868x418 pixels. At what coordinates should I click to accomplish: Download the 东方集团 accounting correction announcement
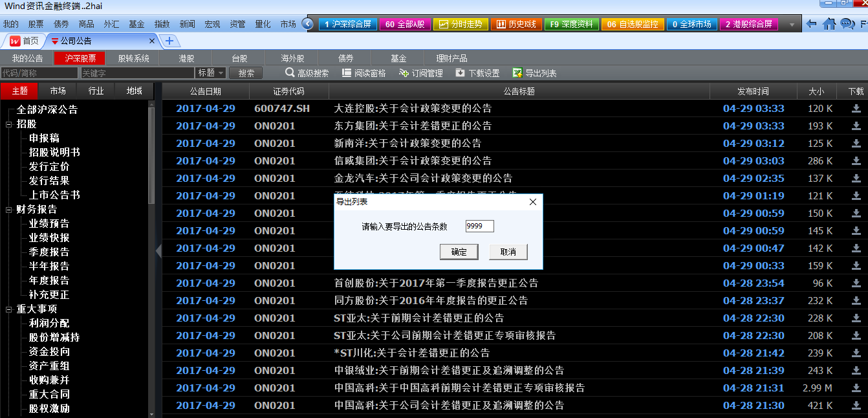856,126
